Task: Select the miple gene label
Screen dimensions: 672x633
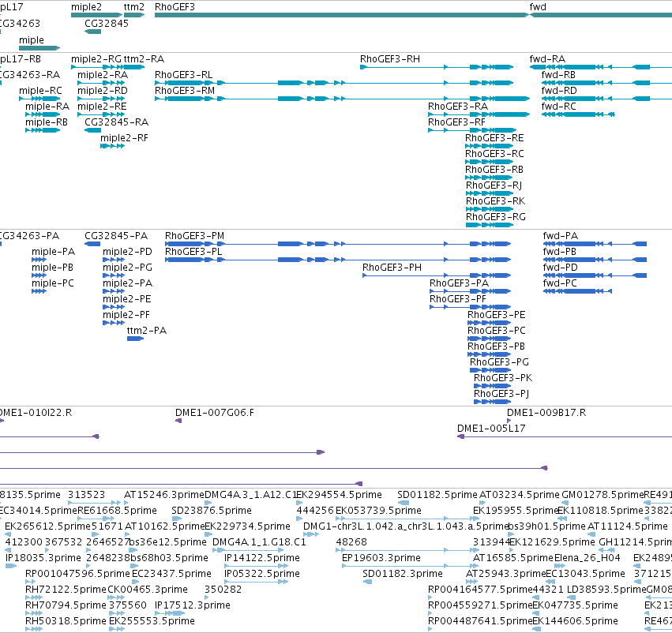Action: (32, 39)
